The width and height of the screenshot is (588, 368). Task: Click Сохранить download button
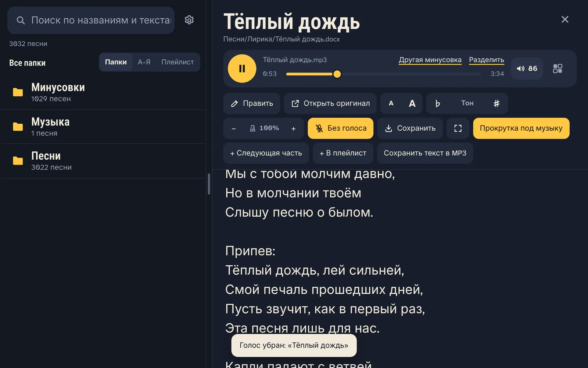410,128
